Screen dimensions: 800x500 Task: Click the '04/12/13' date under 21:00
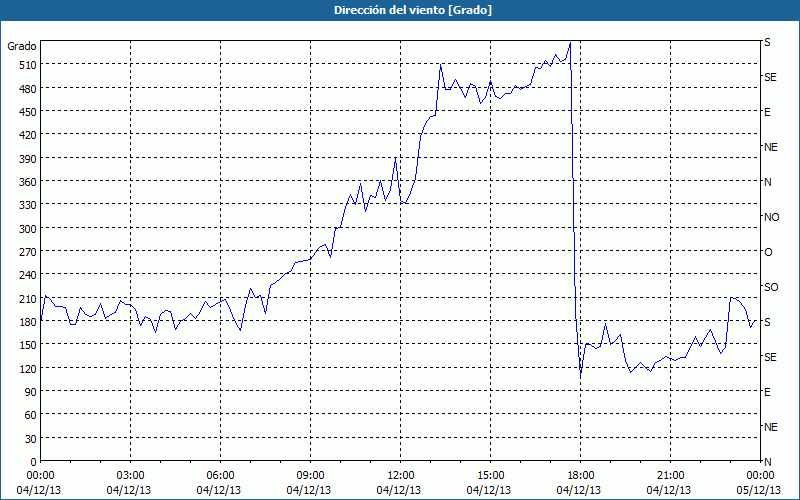click(x=669, y=490)
